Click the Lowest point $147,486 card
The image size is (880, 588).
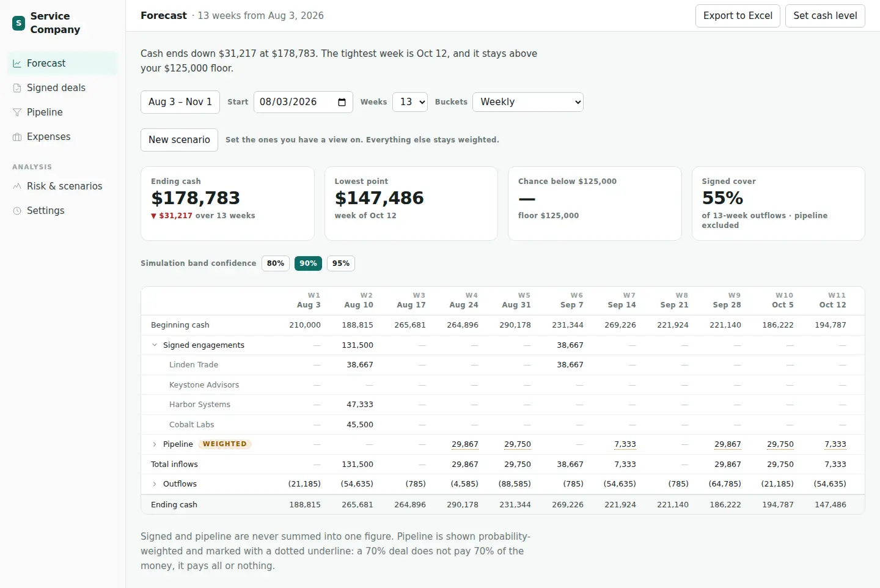[x=411, y=204]
